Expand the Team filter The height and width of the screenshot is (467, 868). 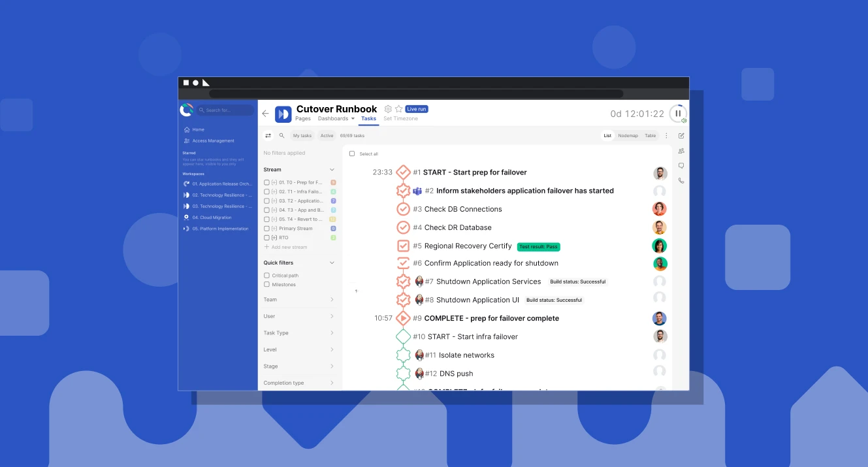click(x=300, y=300)
